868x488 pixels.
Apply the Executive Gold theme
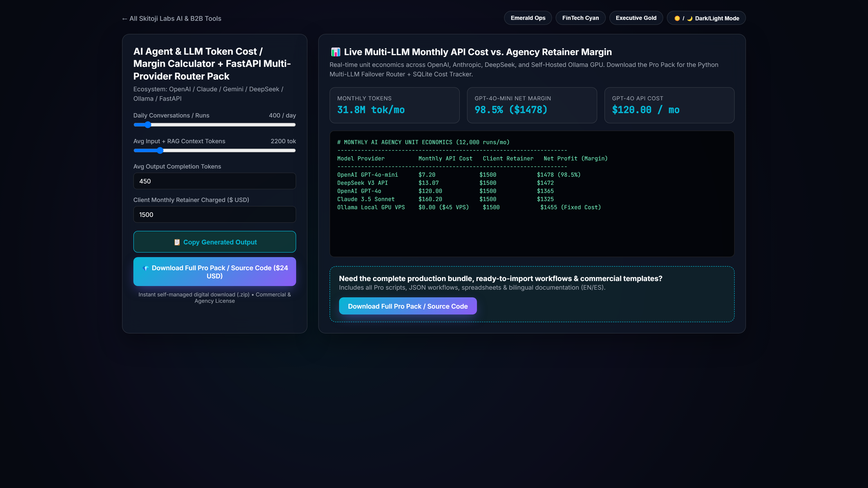[636, 18]
